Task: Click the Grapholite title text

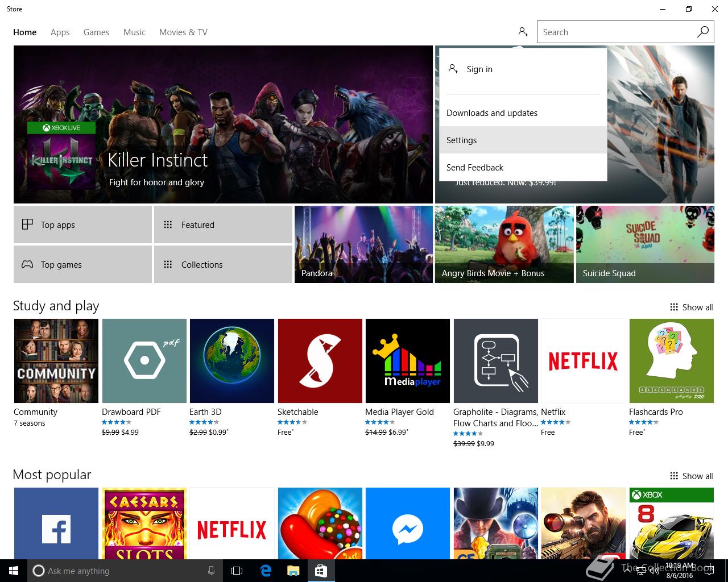Action: pos(495,417)
